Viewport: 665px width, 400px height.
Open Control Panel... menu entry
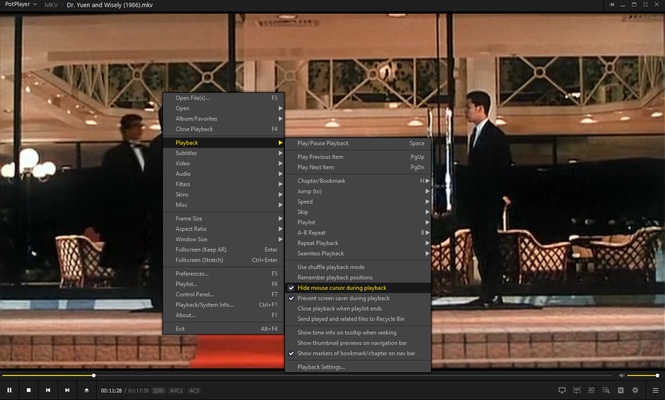point(224,294)
